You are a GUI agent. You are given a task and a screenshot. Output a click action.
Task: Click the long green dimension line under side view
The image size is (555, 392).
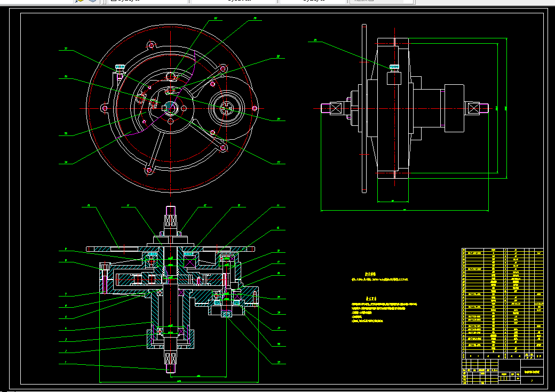click(405, 211)
